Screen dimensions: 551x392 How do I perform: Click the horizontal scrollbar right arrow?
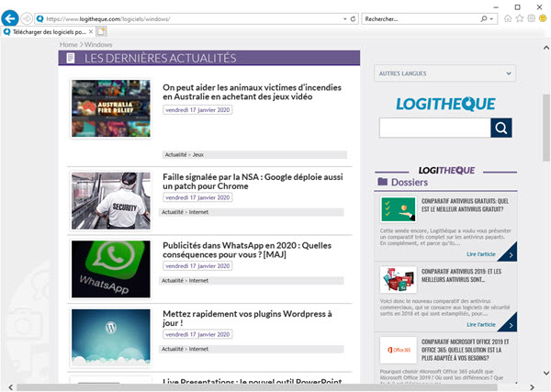(x=532, y=387)
